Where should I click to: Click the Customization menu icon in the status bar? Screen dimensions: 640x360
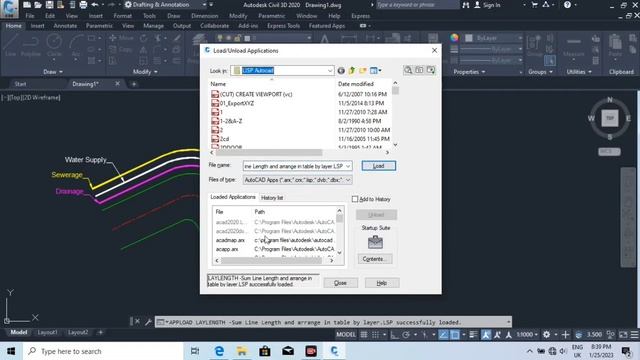click(x=634, y=335)
